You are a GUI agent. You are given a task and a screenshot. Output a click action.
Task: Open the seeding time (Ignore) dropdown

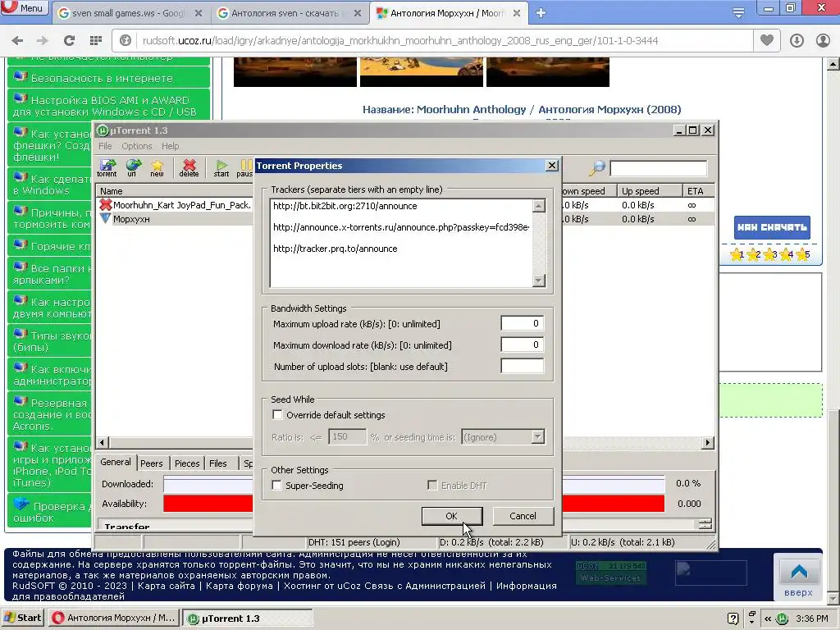[503, 437]
